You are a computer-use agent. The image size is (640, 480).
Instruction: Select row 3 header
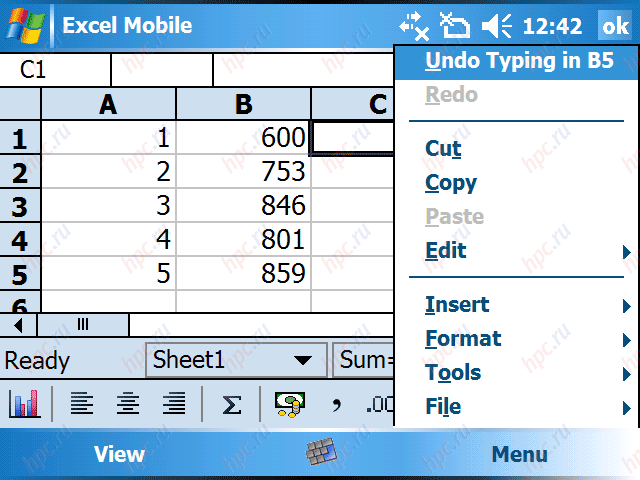pos(20,206)
